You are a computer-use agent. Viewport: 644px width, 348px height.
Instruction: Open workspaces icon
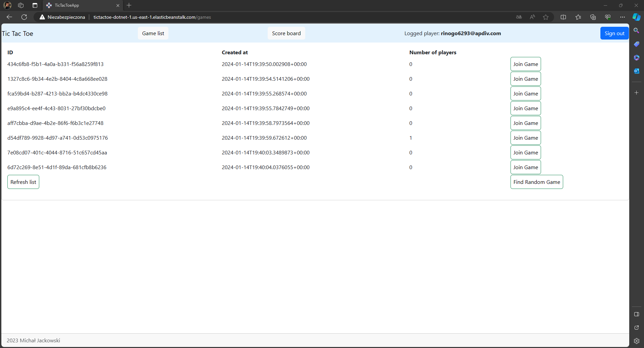click(21, 5)
